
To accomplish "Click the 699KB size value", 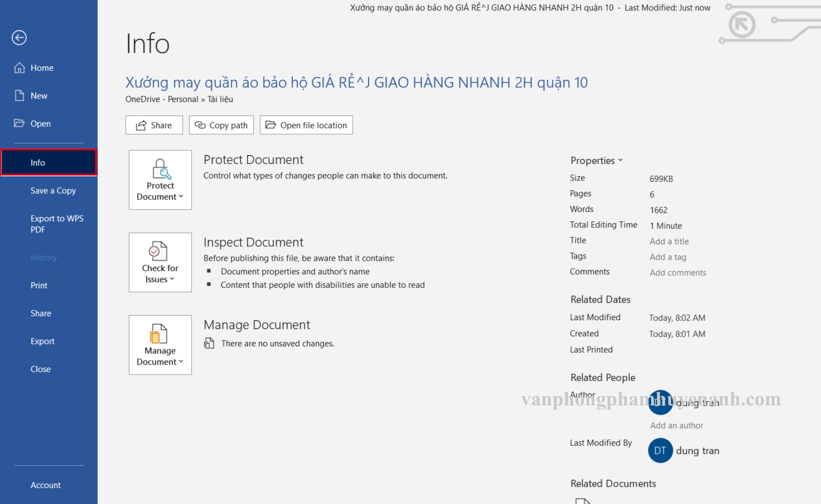I will tap(661, 179).
